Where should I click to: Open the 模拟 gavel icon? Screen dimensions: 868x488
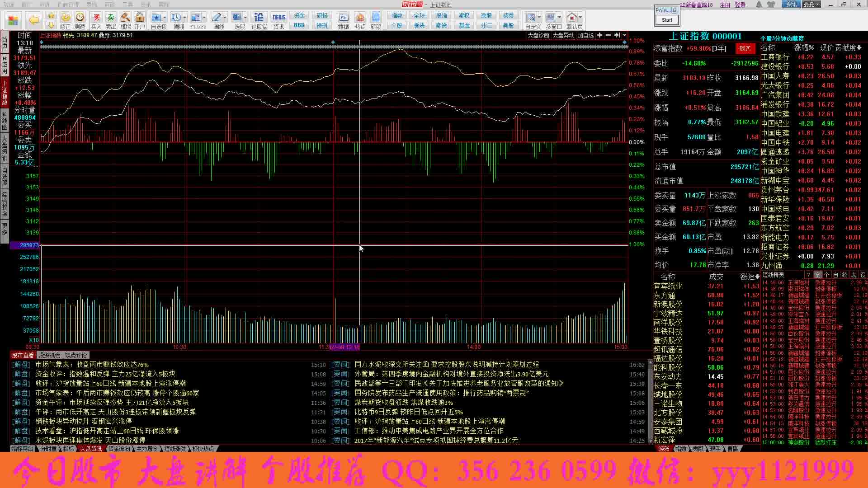coord(126,17)
